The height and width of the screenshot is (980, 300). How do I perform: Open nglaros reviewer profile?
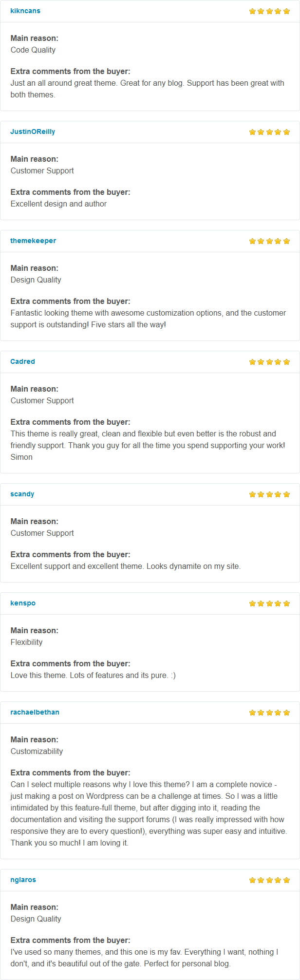tap(23, 880)
